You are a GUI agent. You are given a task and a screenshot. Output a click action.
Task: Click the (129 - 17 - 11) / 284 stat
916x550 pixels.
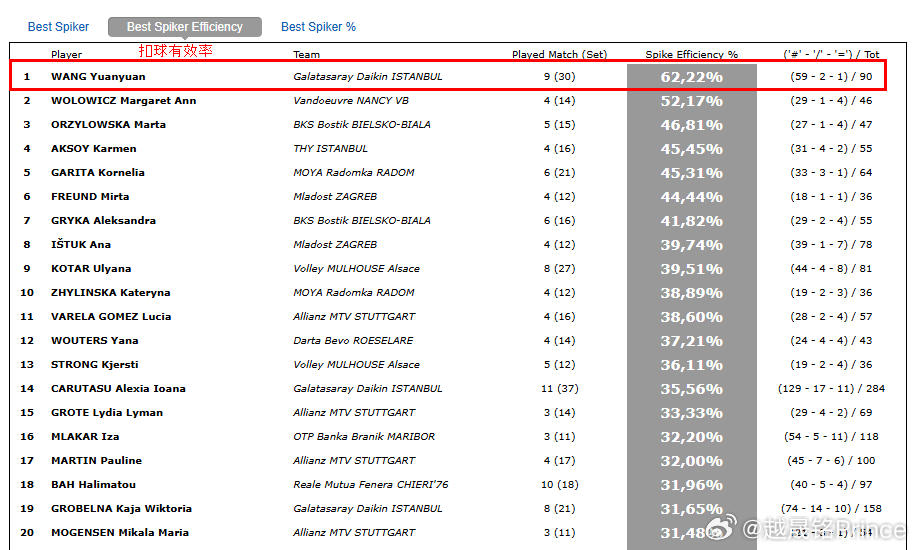831,388
